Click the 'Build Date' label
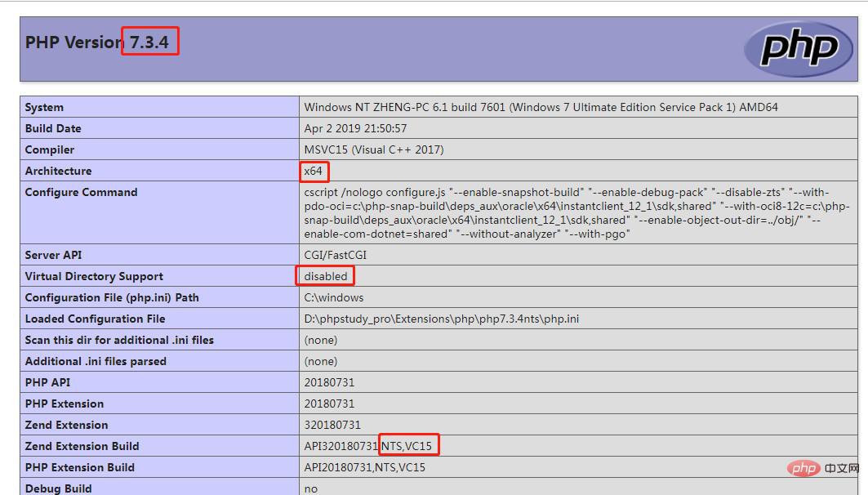The width and height of the screenshot is (868, 495). [x=53, y=128]
